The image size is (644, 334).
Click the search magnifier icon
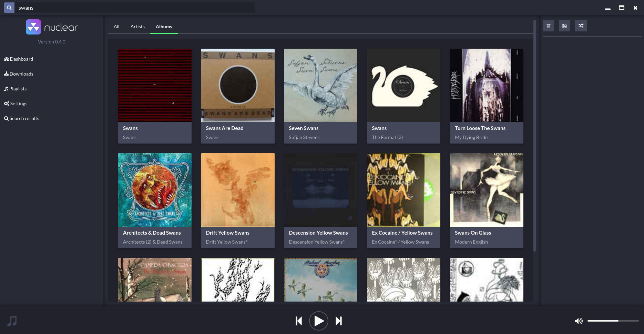[9, 8]
